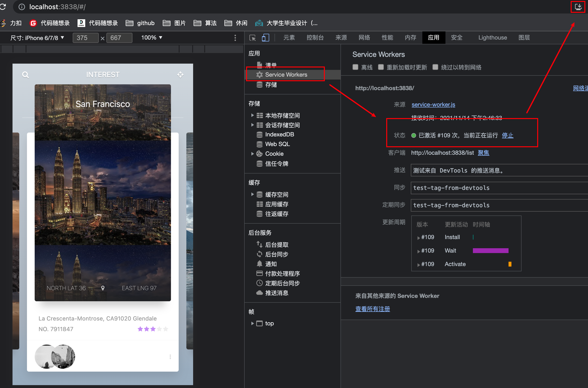The image size is (588, 388).
Task: Click the Web SQL database icon
Action: coord(259,144)
